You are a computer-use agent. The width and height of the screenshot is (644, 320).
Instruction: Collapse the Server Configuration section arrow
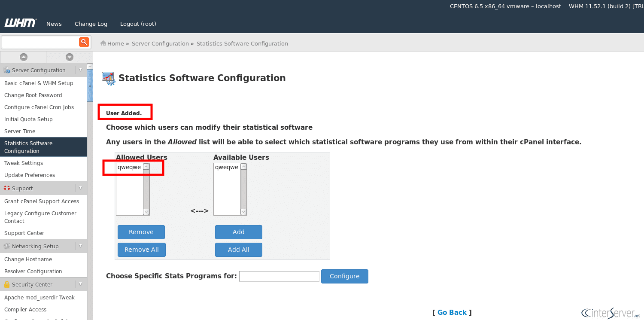80,70
